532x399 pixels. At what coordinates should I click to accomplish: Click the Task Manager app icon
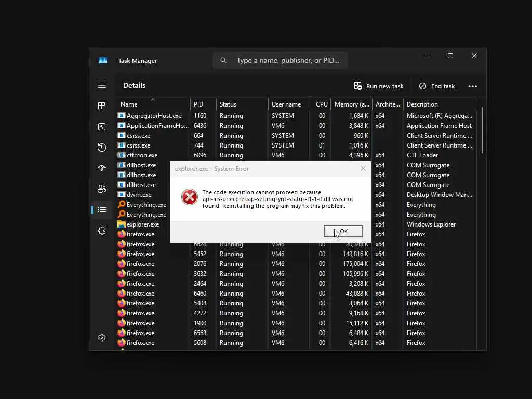(x=103, y=60)
